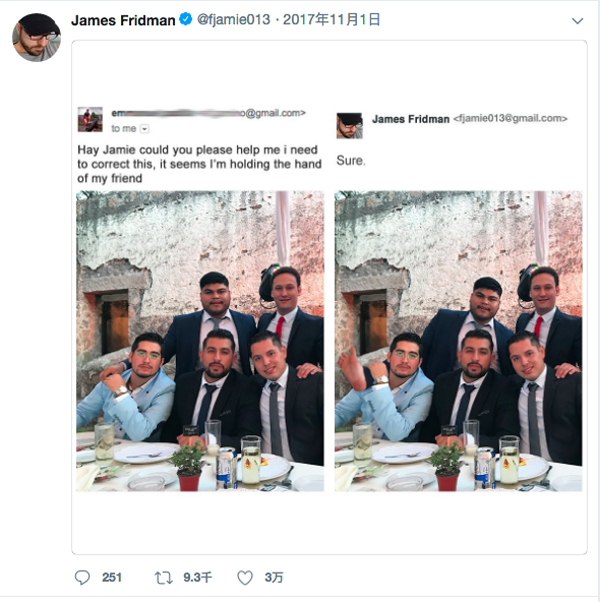Click the requester's small email avatar
The image size is (600, 602).
click(x=90, y=120)
